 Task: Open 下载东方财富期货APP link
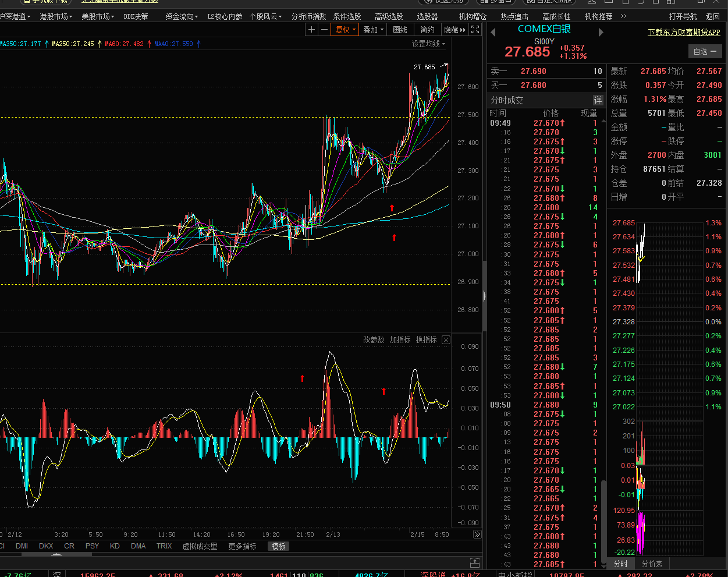[684, 33]
